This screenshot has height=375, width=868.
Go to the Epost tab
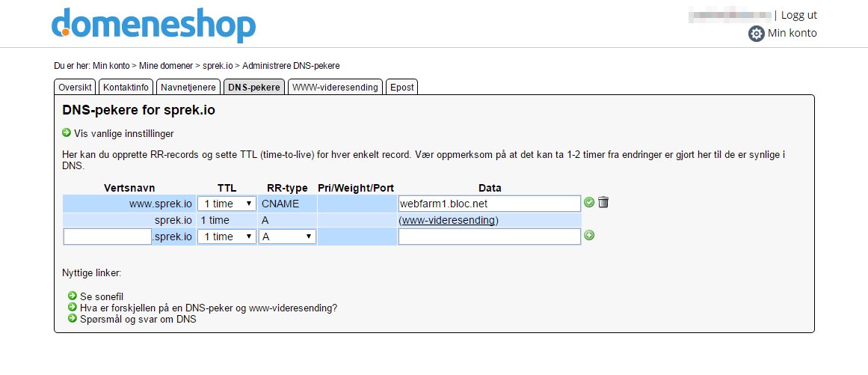tap(402, 87)
